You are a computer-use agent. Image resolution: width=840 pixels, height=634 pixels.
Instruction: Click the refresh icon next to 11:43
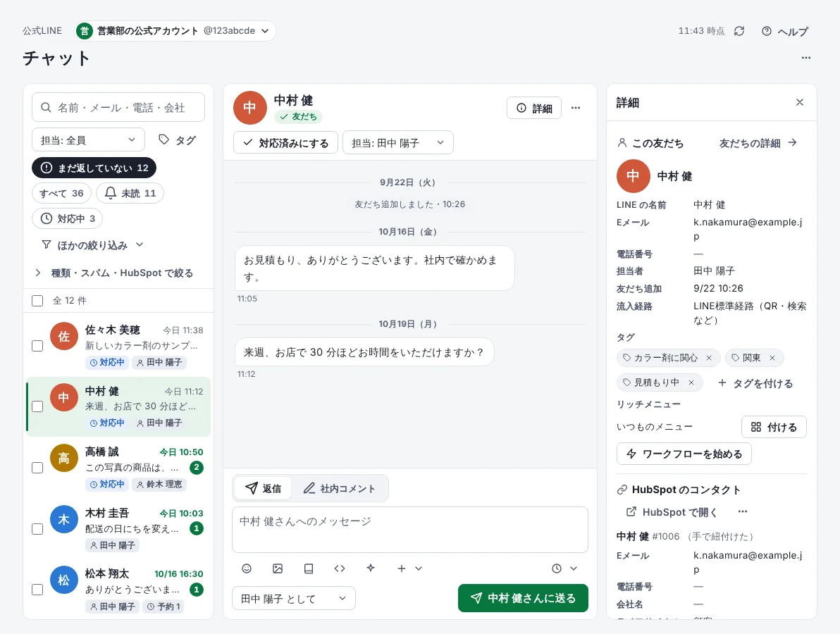739,31
